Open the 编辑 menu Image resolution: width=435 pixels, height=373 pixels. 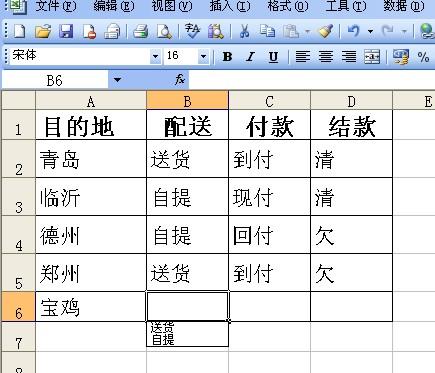[114, 6]
